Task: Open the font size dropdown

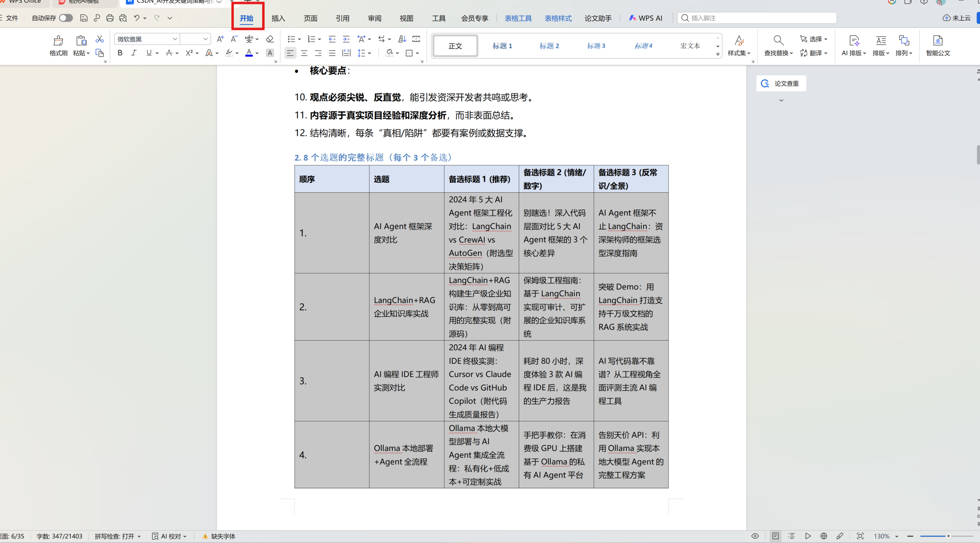Action: tap(205, 39)
